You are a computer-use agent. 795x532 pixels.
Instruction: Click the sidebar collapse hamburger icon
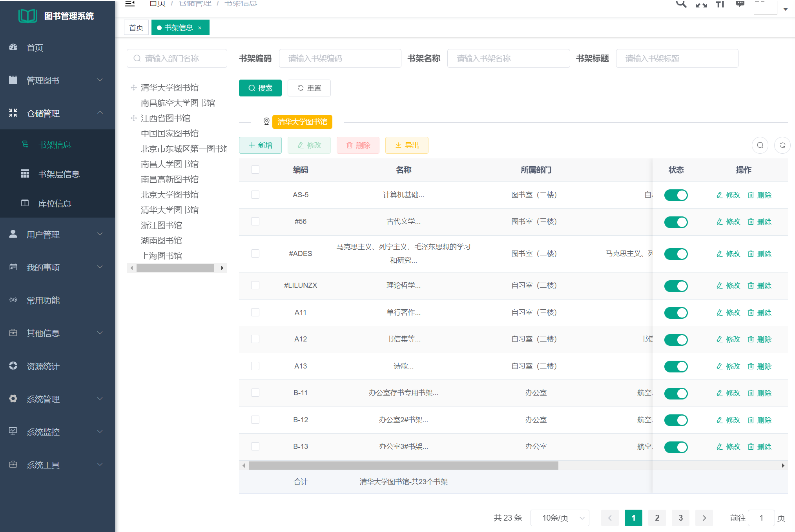[130, 4]
